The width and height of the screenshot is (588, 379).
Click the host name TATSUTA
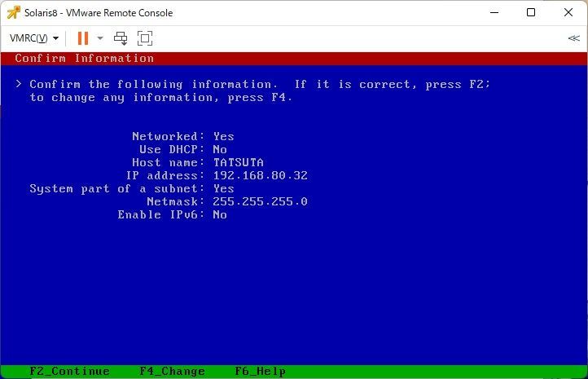[238, 162]
